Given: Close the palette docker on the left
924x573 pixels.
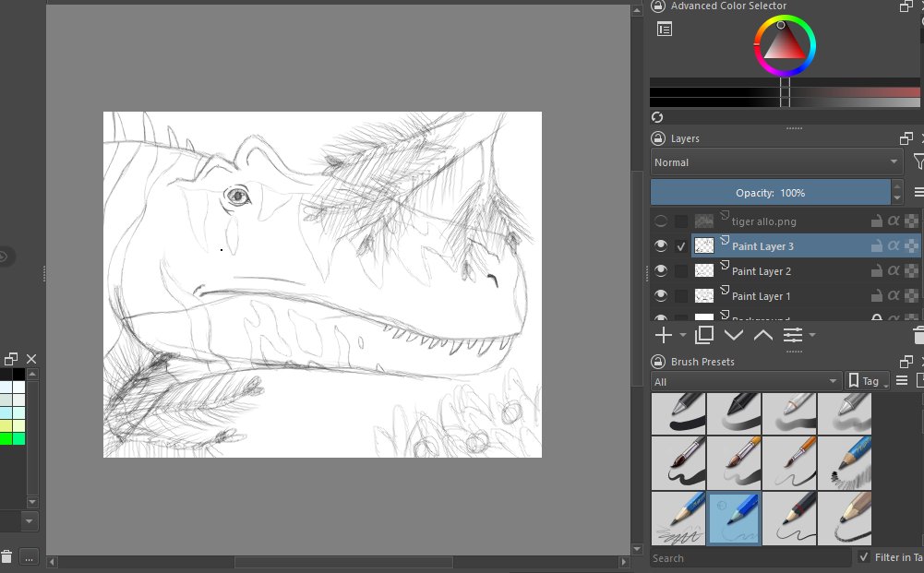Looking at the screenshot, I should tap(31, 359).
